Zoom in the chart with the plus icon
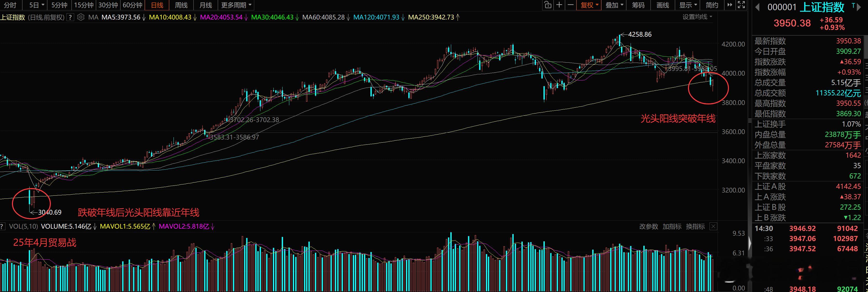This screenshot has width=868, height=292. click(559, 5)
